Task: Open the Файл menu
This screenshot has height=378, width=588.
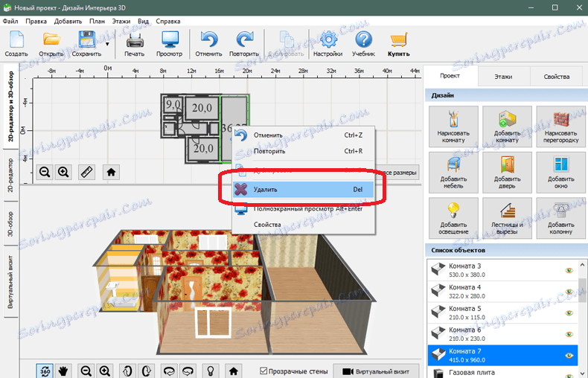Action: pyautogui.click(x=10, y=22)
